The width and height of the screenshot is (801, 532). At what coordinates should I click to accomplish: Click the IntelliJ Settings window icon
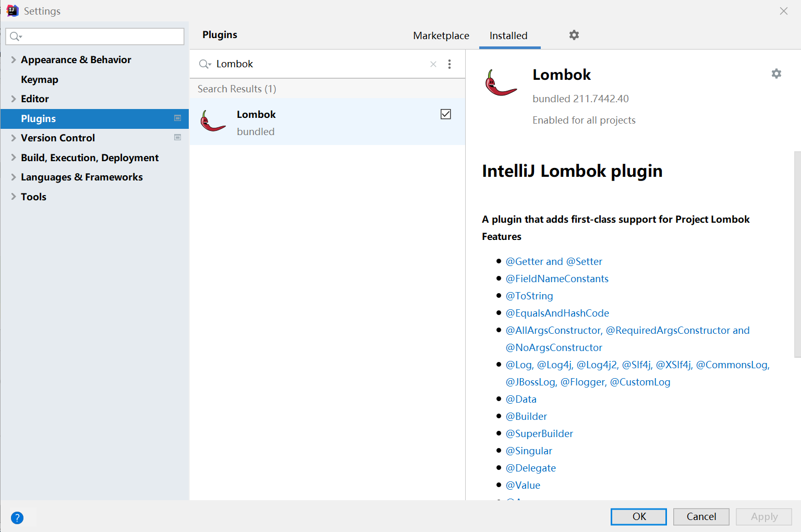click(x=12, y=10)
